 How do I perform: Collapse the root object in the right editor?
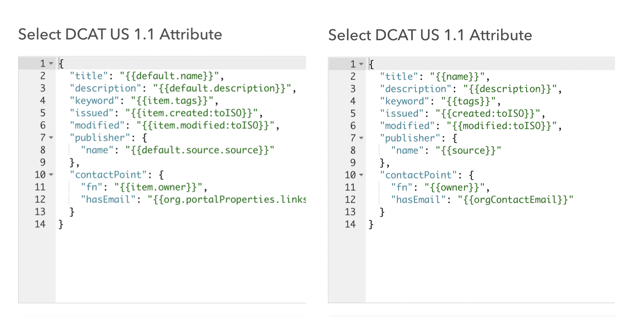361,64
